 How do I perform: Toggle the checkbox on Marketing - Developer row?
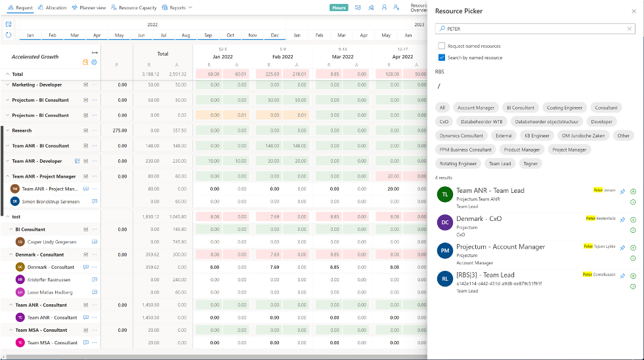[x=86, y=85]
